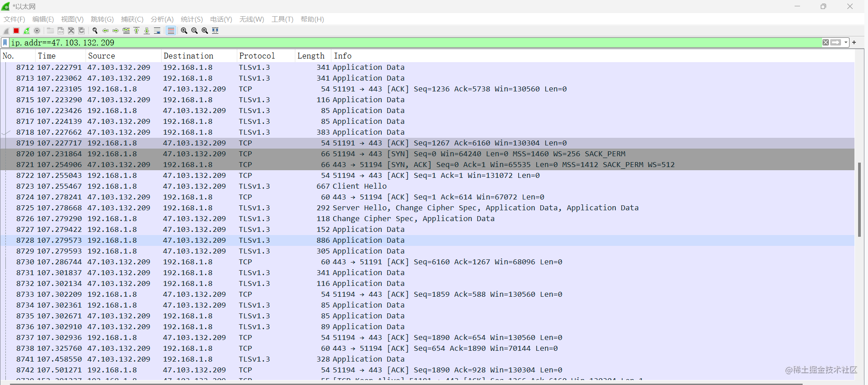Open the 文件(F) menu
Screen dimensions: 868x385
14,19
